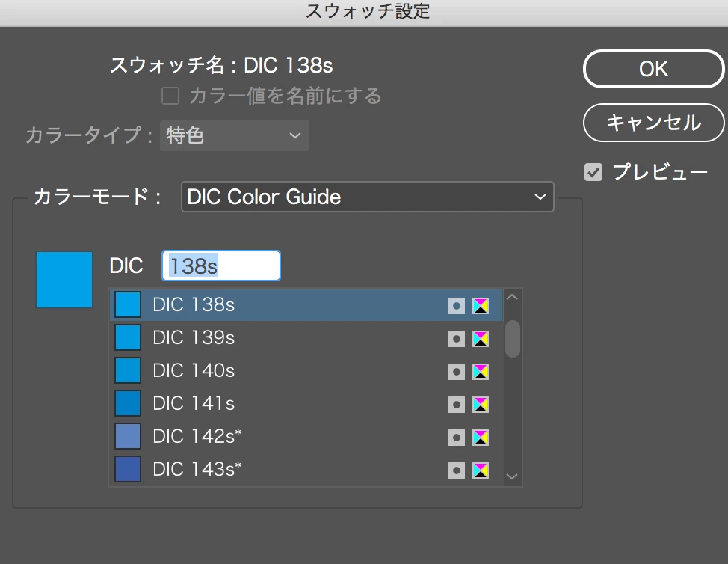Click the CMYK icon in DIC 142s* row
Image resolution: width=728 pixels, height=564 pixels.
pos(481,437)
